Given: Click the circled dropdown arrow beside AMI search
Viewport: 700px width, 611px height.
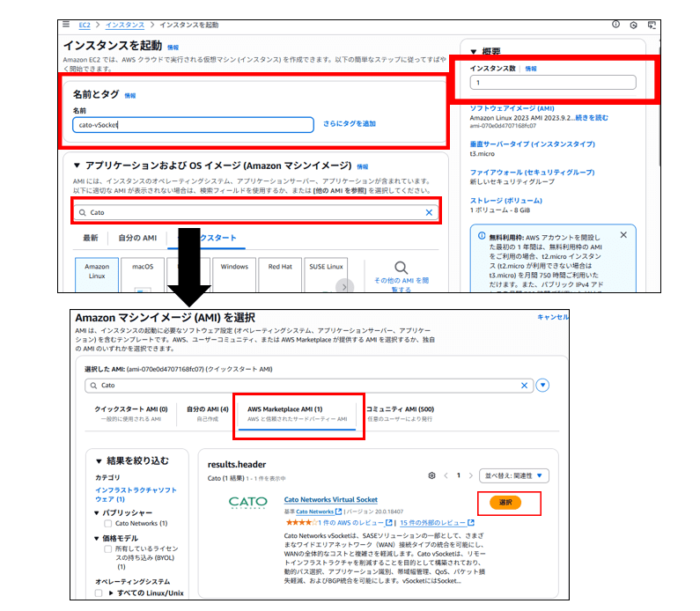Looking at the screenshot, I should pyautogui.click(x=542, y=385).
